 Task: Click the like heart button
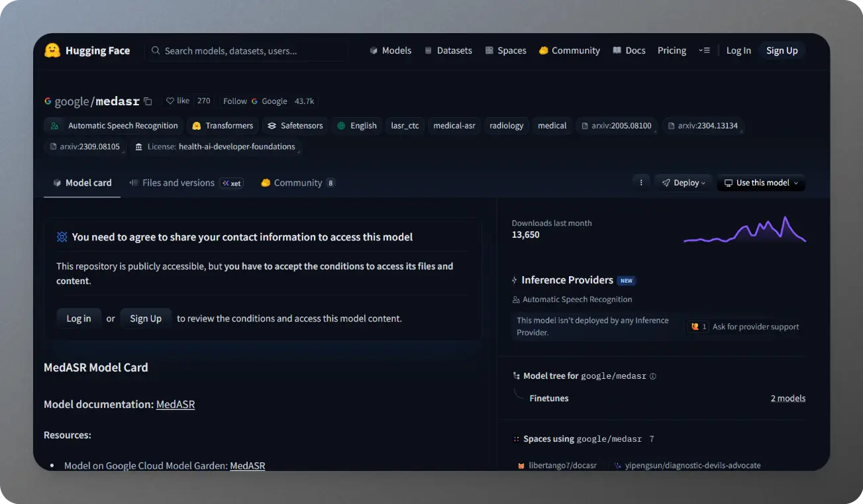[x=177, y=101]
